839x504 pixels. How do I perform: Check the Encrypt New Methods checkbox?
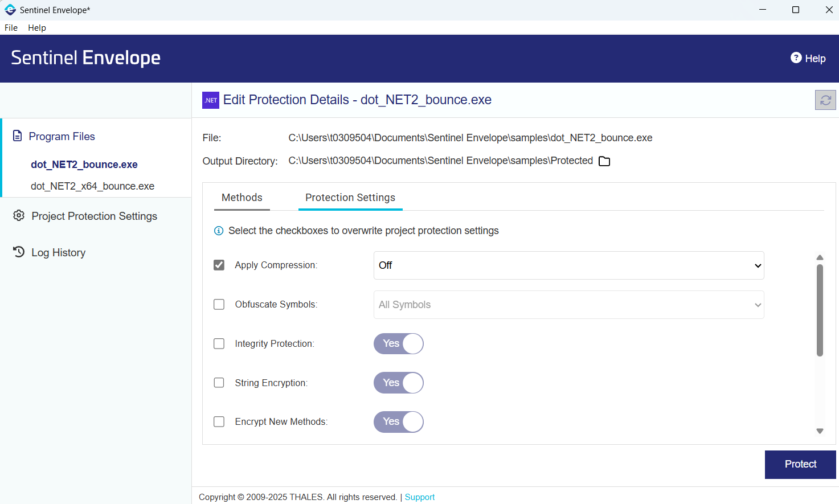pyautogui.click(x=219, y=421)
